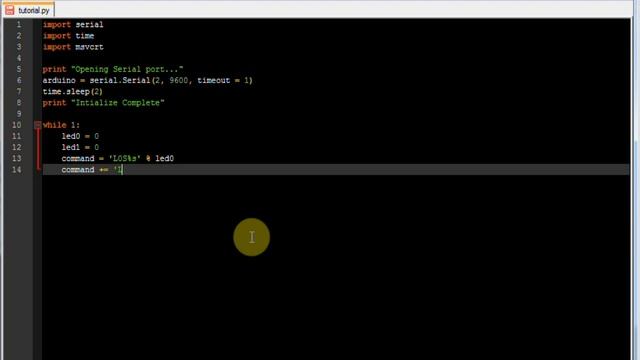Click the 'led1 = 0' line
Screen dimensions: 640x360
tap(80, 147)
